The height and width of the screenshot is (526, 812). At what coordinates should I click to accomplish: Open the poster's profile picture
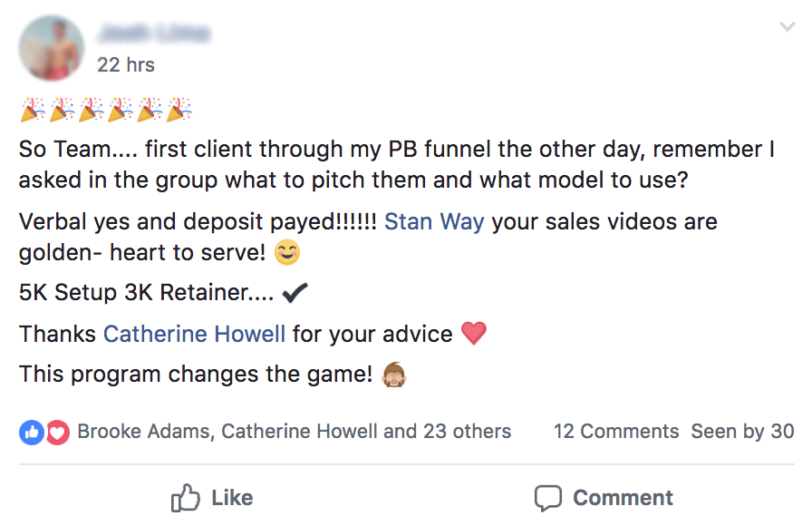(52, 48)
